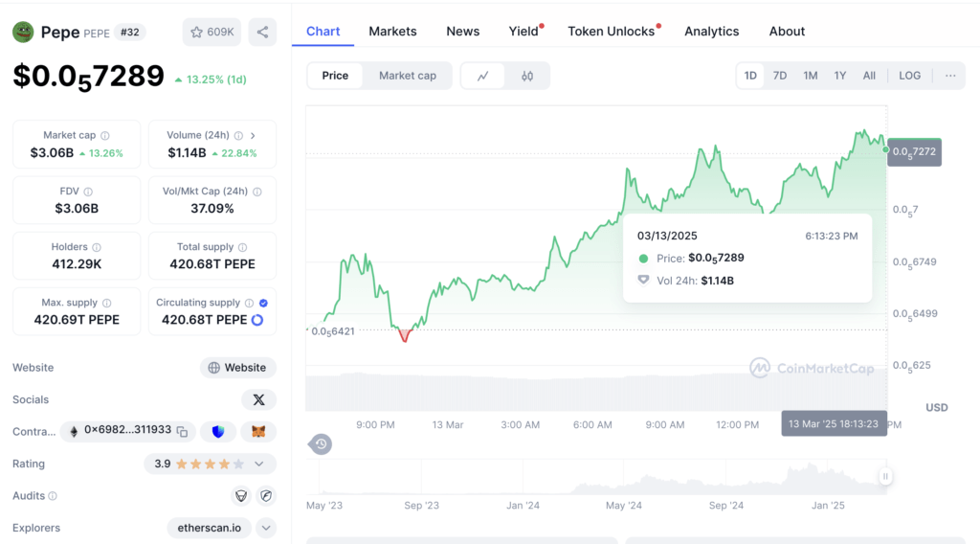Select the 1D time range
Screen dimensions: 980x544
tap(750, 76)
